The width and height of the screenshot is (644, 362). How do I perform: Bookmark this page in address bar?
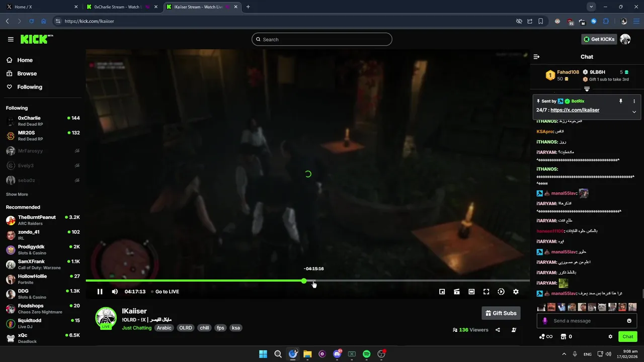click(x=540, y=21)
